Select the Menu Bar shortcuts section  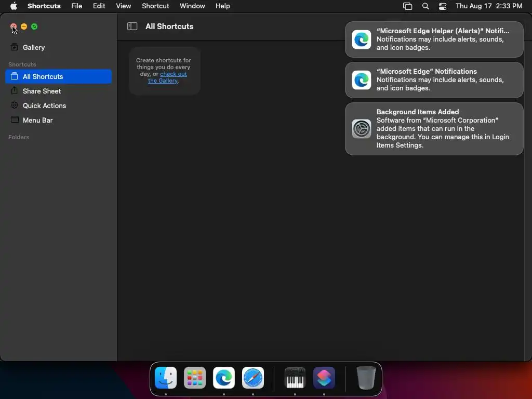[x=58, y=120]
